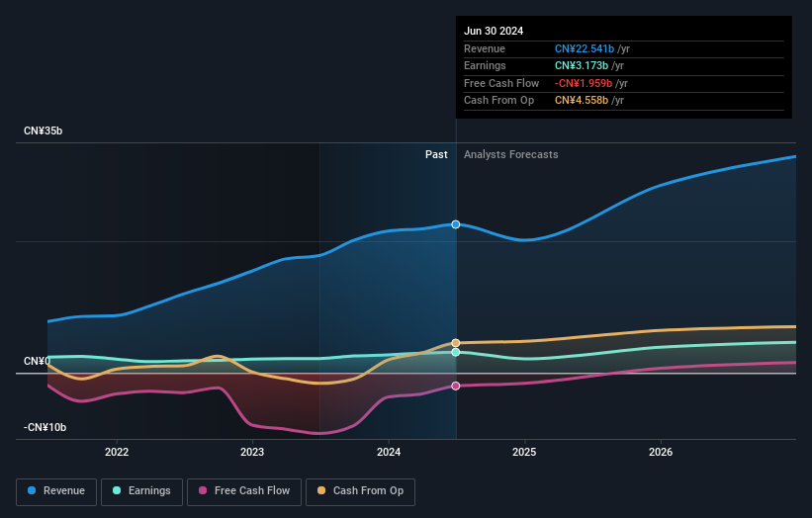The image size is (812, 518).
Task: Click the Analysts Forecasts label
Action: tap(511, 155)
